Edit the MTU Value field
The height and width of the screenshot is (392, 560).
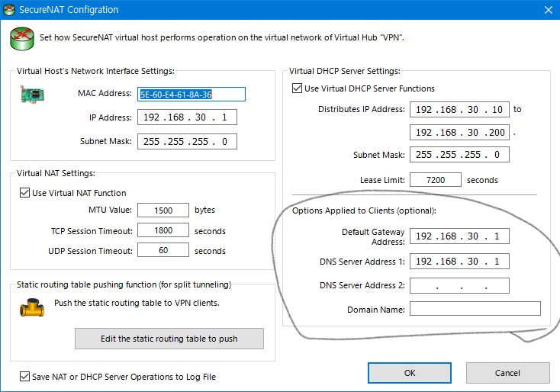(x=163, y=210)
